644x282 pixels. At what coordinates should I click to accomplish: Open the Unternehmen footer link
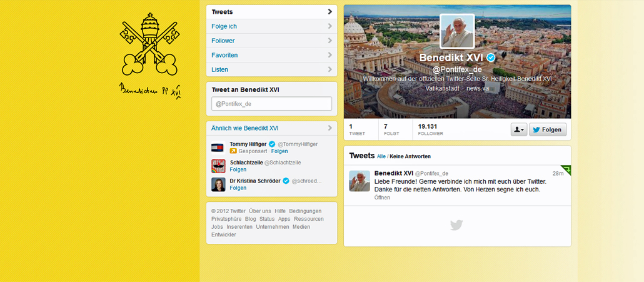[x=273, y=226]
